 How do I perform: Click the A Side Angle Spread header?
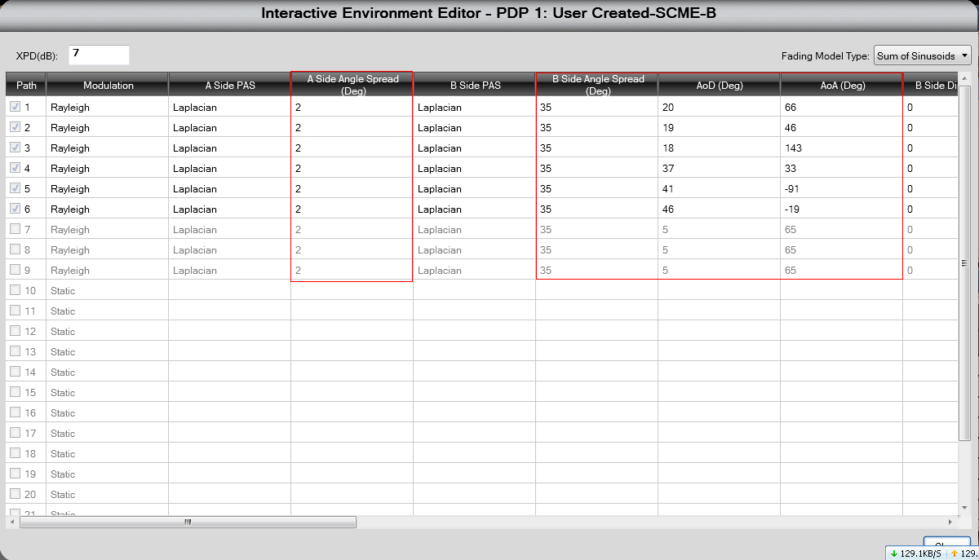pyautogui.click(x=352, y=85)
